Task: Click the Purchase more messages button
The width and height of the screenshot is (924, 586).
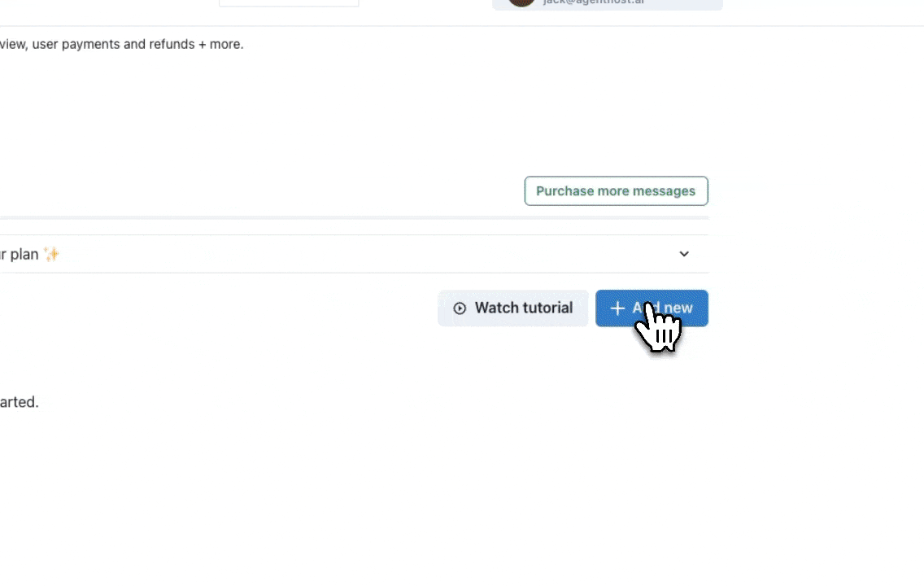Action: (616, 191)
